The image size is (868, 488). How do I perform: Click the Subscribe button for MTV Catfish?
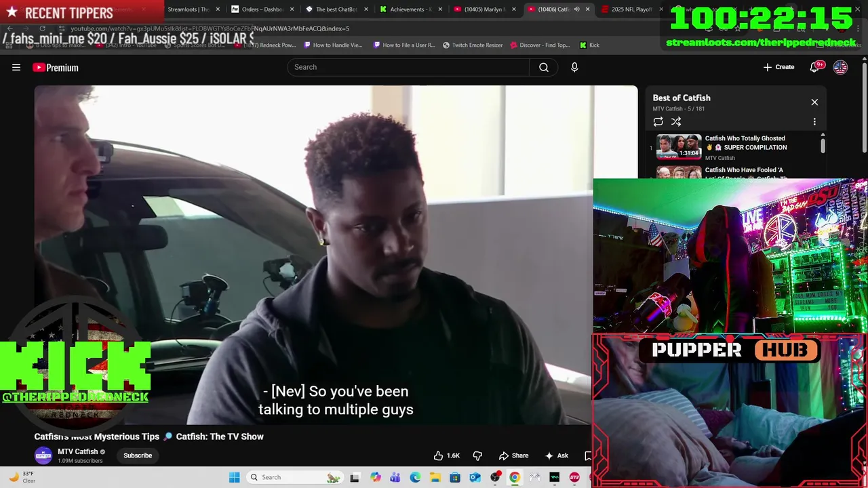(x=138, y=455)
